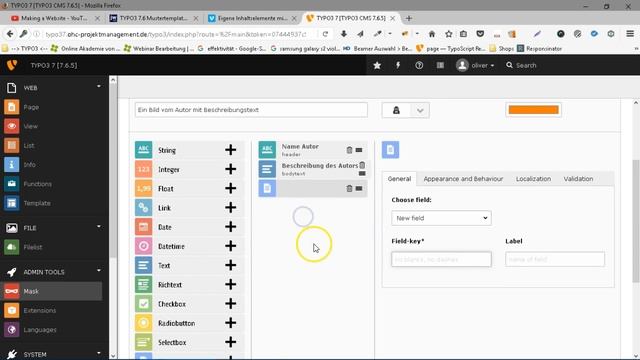Open the Responsinator bookmark
This screenshot has width=640, height=360.
pos(540,49)
